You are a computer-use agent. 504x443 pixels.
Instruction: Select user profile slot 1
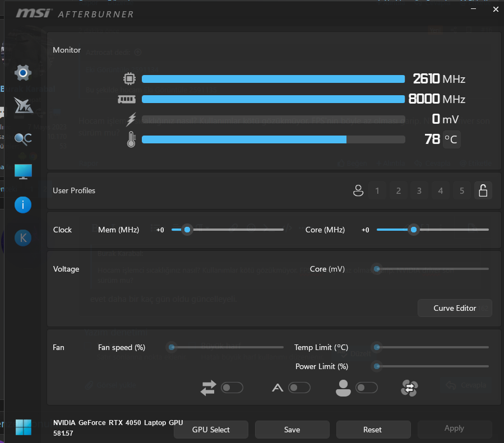[x=377, y=190]
